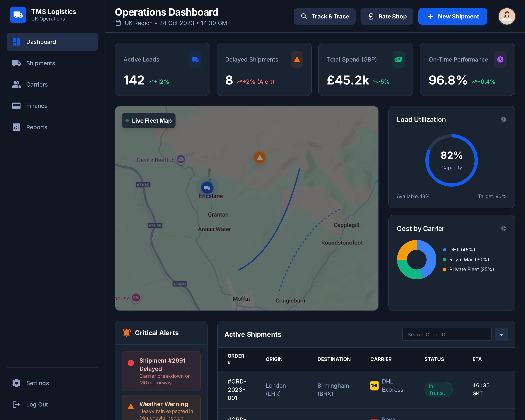Click the info icon on Load Utilization panel

pos(504,119)
